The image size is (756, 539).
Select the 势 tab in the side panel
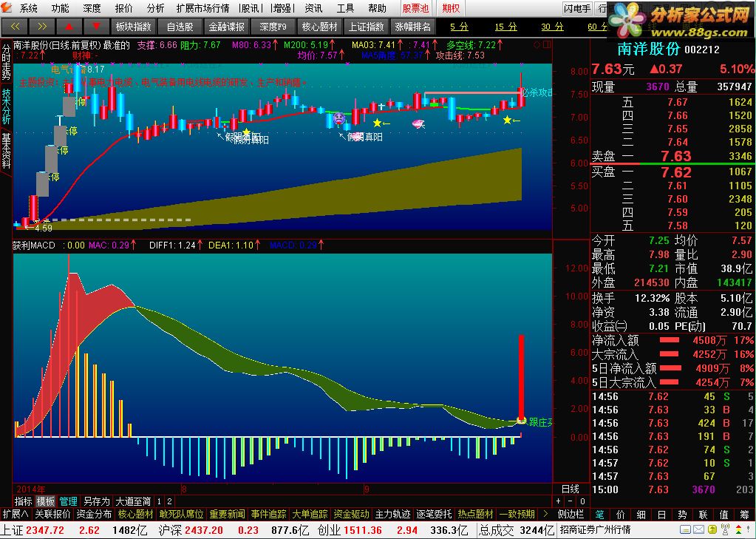coord(683,515)
